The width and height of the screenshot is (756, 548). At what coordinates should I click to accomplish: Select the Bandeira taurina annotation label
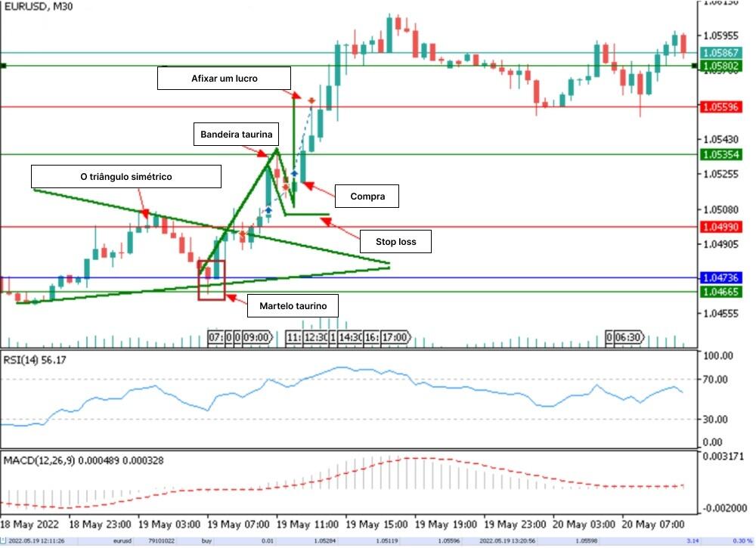[237, 134]
